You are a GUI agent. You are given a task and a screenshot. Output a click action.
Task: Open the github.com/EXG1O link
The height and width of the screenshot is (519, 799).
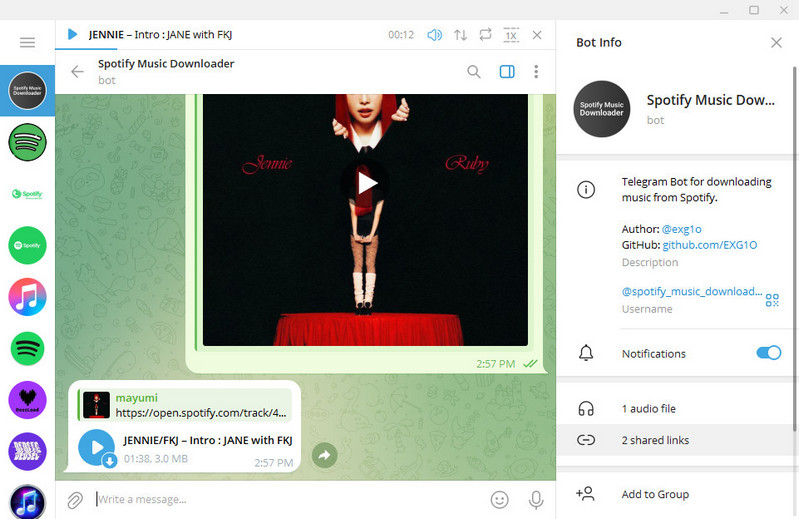[x=709, y=245]
